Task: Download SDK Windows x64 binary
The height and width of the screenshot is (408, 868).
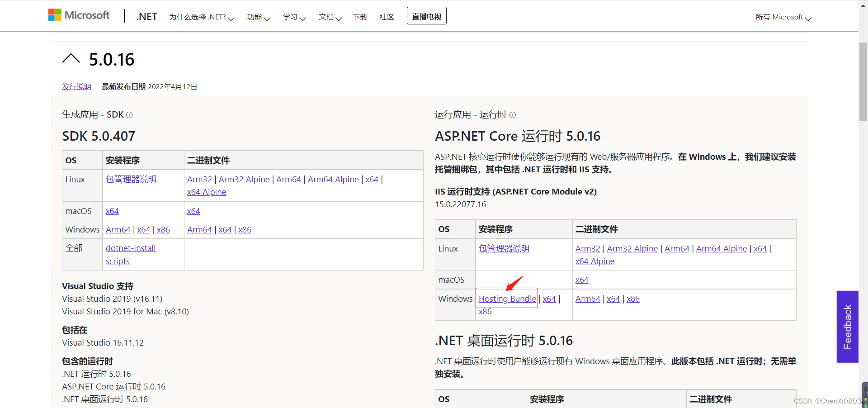Action: click(x=225, y=229)
